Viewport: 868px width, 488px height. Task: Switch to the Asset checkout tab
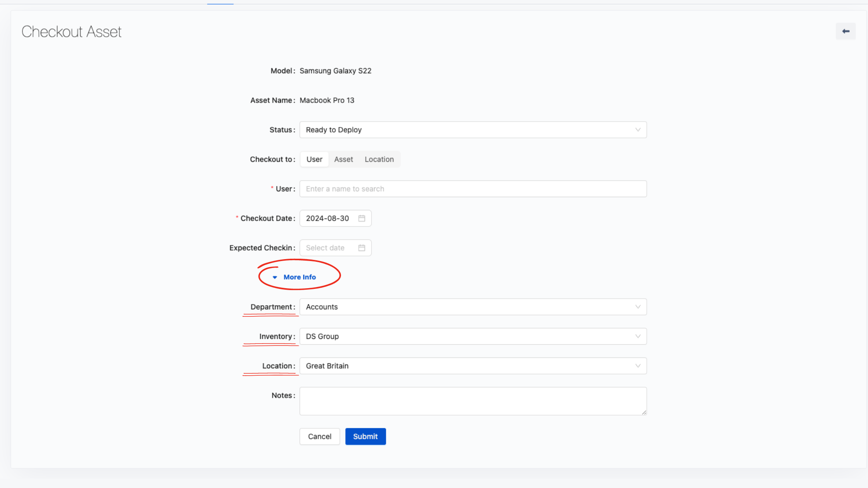click(343, 159)
